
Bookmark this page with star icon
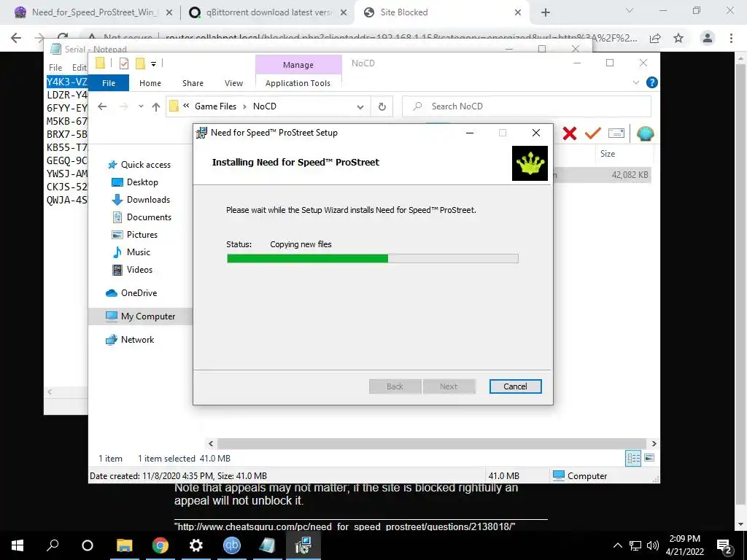tap(678, 38)
